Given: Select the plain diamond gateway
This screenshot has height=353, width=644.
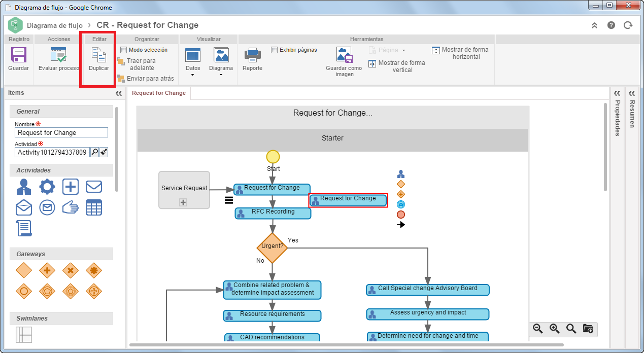Looking at the screenshot, I should click(x=24, y=270).
